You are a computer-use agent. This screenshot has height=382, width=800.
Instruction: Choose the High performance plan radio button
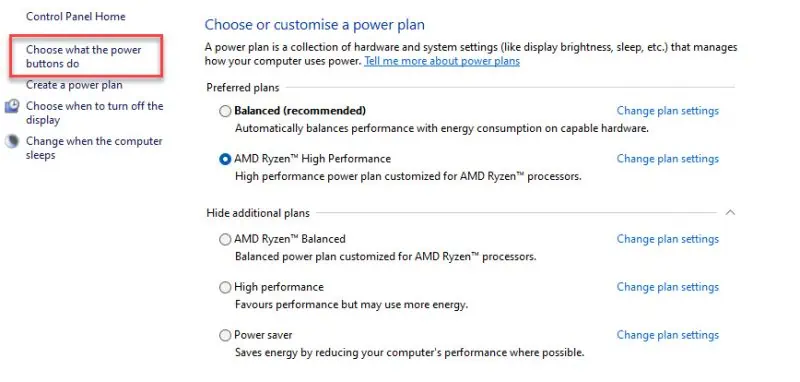click(x=225, y=288)
